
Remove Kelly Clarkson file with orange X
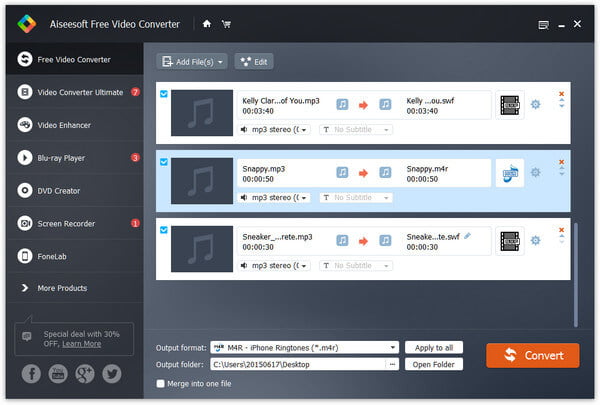[x=561, y=94]
